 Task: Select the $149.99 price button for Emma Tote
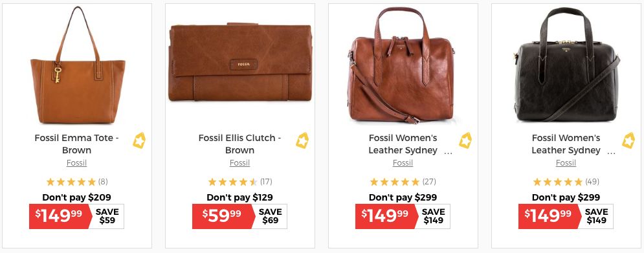click(61, 217)
